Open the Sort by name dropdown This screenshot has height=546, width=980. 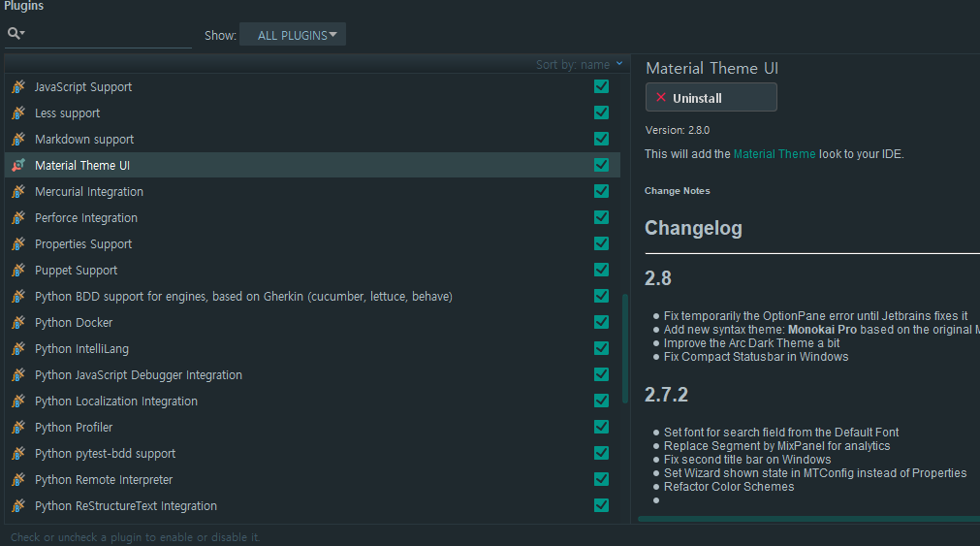pyautogui.click(x=580, y=64)
